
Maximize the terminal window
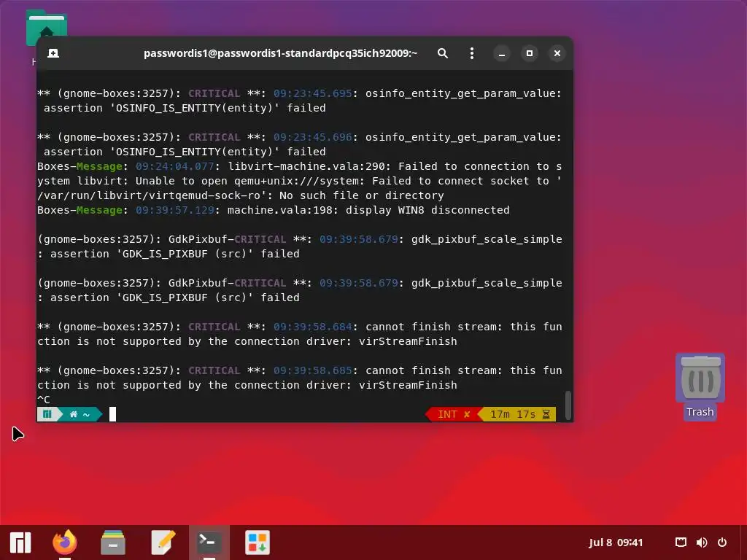tap(530, 53)
